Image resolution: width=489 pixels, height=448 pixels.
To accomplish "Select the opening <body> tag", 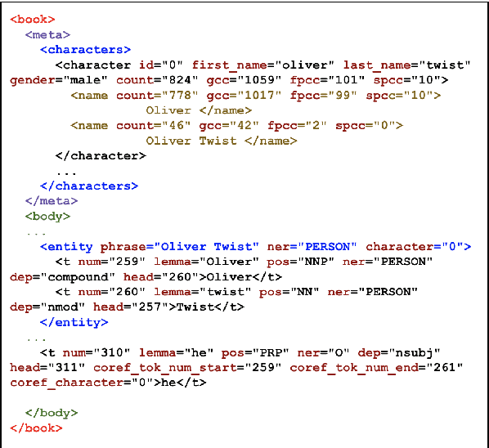I will click(x=47, y=216).
